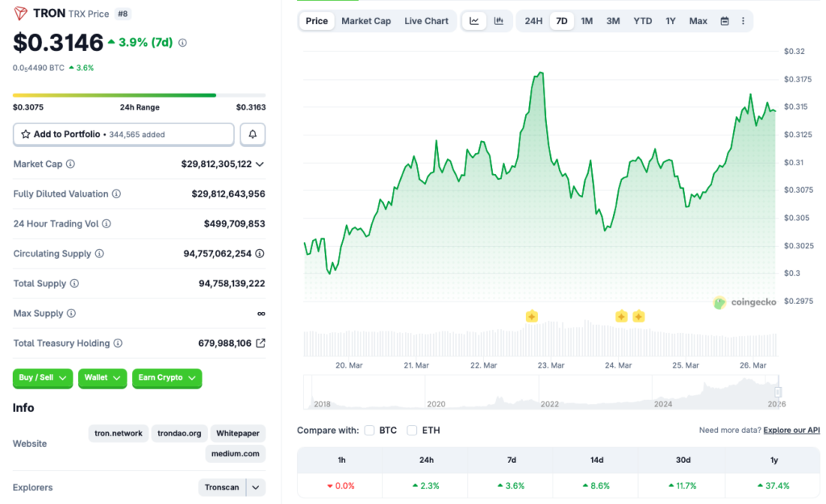Open the three-dot chart options menu
Viewport: 826px width, 504px height.
(743, 21)
